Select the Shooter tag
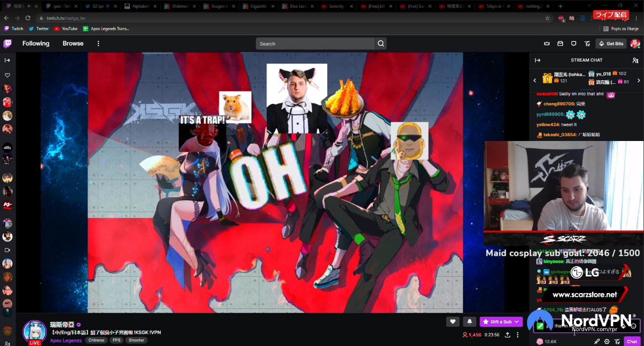Viewport: 644px width, 346px height. (136, 340)
